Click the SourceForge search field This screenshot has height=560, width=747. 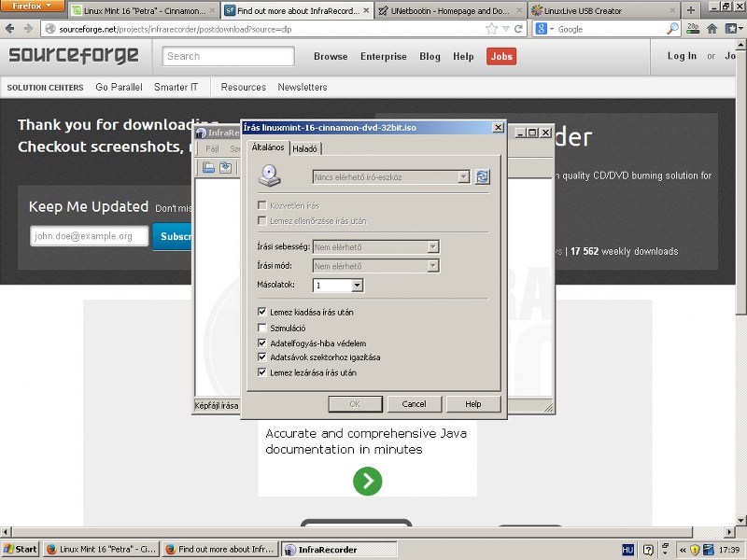click(x=228, y=56)
